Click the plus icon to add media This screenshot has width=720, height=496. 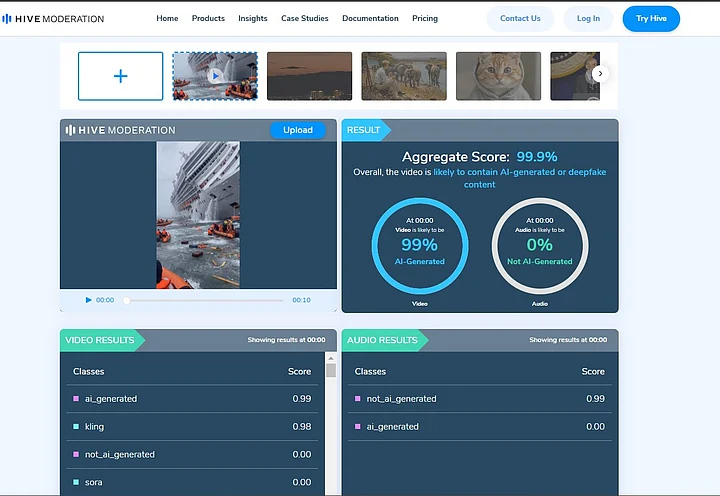point(120,76)
